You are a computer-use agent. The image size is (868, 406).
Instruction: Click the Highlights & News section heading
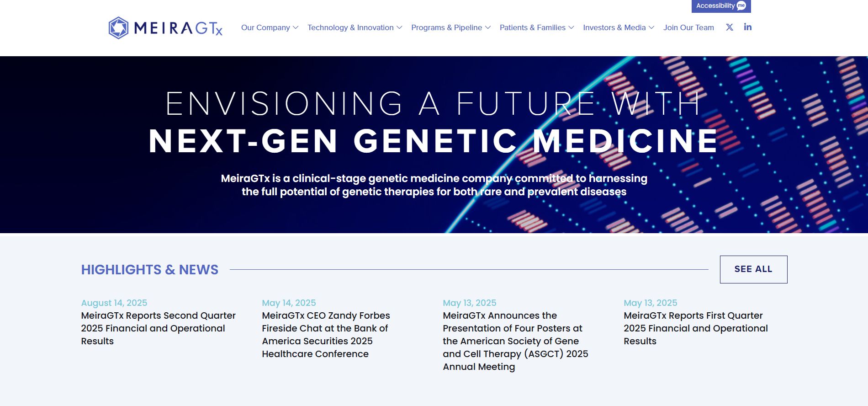pyautogui.click(x=150, y=270)
